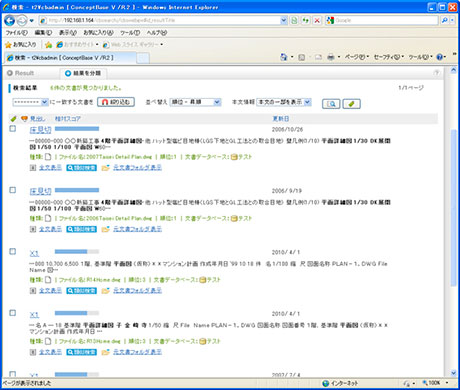
Task: Click the score bar of 2006/10/26 result
Action: pyautogui.click(x=77, y=129)
